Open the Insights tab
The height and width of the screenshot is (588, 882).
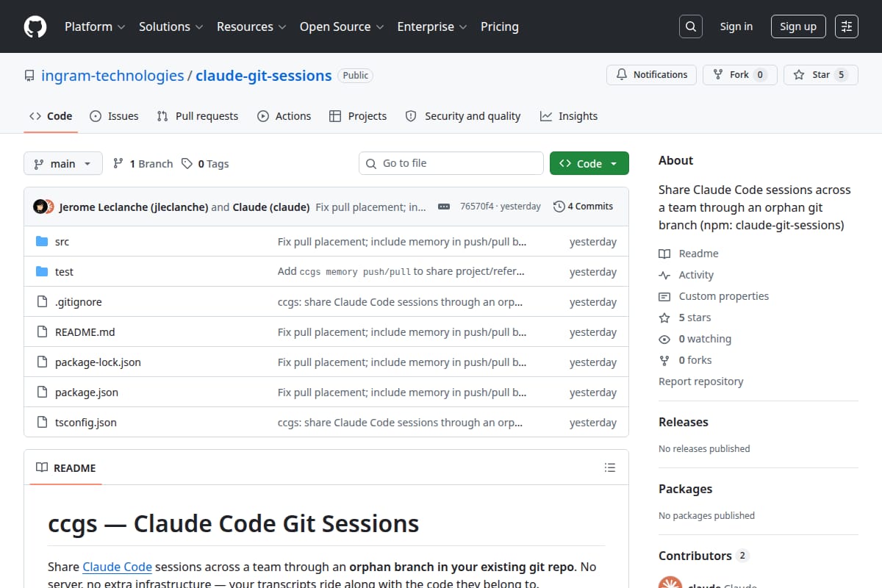[x=569, y=116]
